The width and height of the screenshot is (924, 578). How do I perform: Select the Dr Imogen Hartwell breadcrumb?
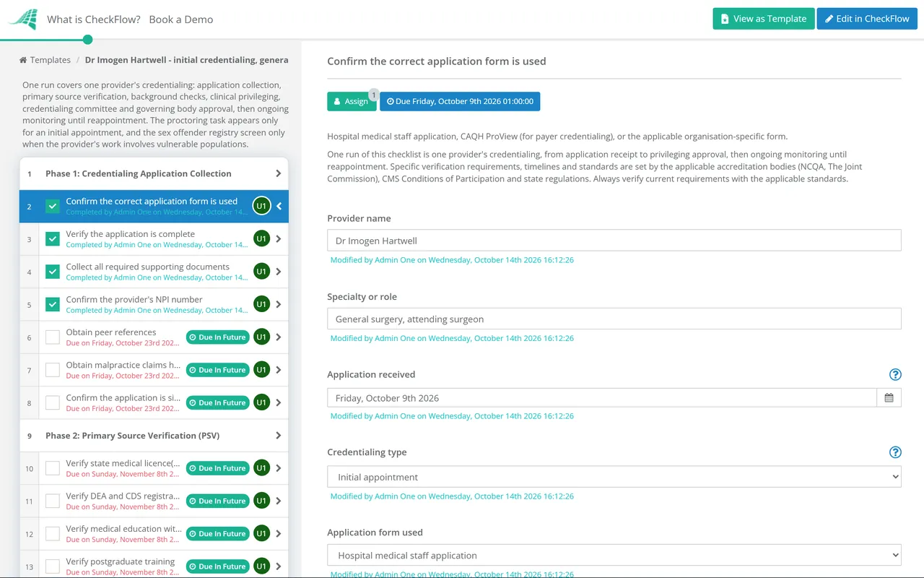click(187, 60)
